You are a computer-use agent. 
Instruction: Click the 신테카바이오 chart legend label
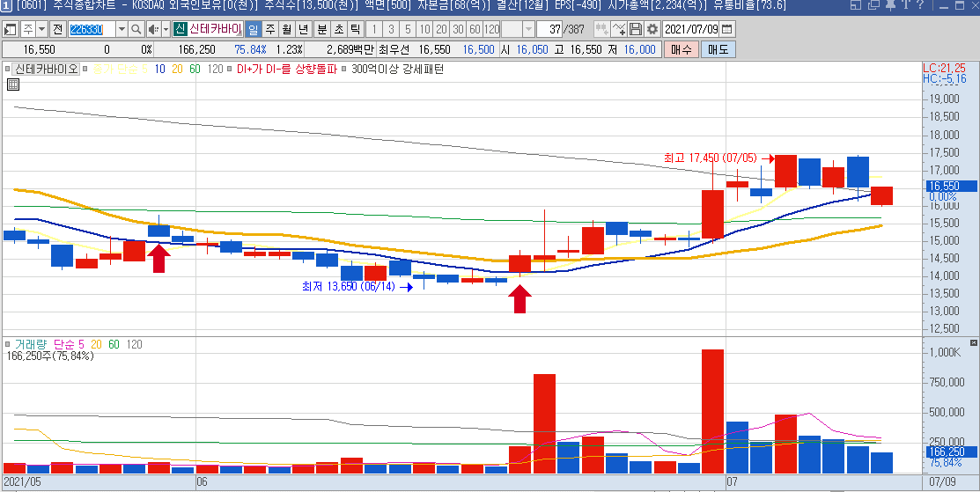click(x=47, y=70)
